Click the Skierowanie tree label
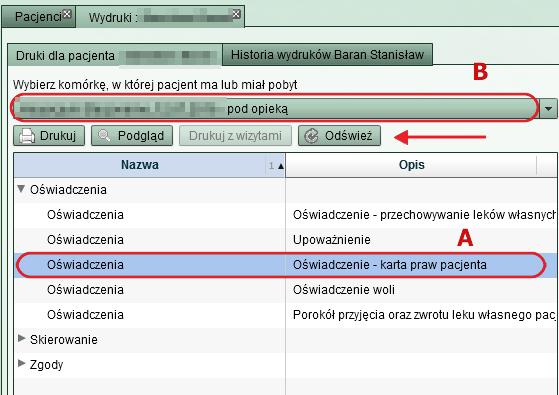The height and width of the screenshot is (395, 559). [x=63, y=340]
